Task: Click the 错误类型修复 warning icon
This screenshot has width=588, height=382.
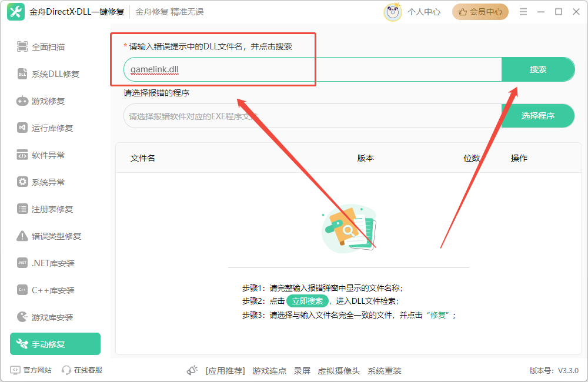Action: [22, 236]
